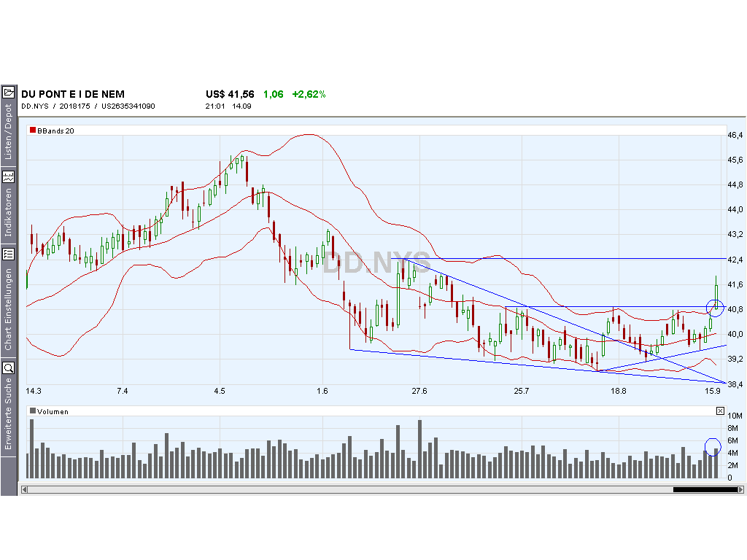Click the magnifier icon for Erweiterte Suche
The image size is (747, 560).
[x=8, y=367]
